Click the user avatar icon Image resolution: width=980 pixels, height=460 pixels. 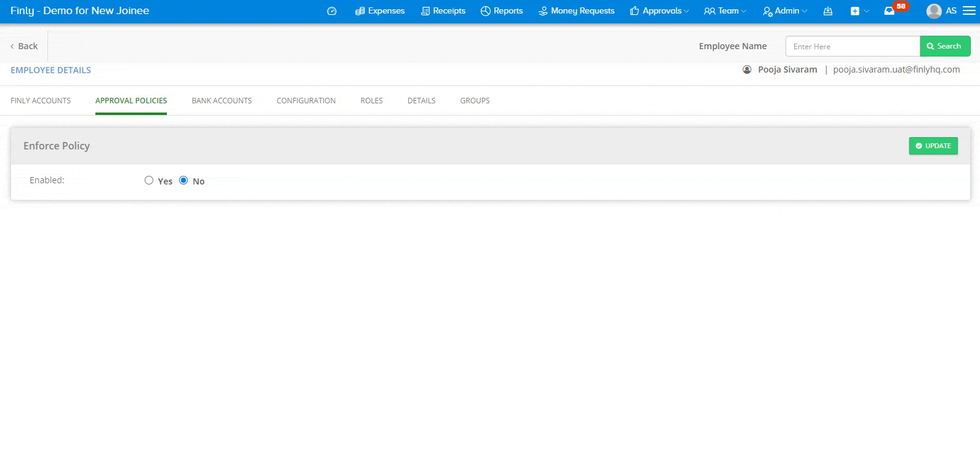tap(934, 11)
